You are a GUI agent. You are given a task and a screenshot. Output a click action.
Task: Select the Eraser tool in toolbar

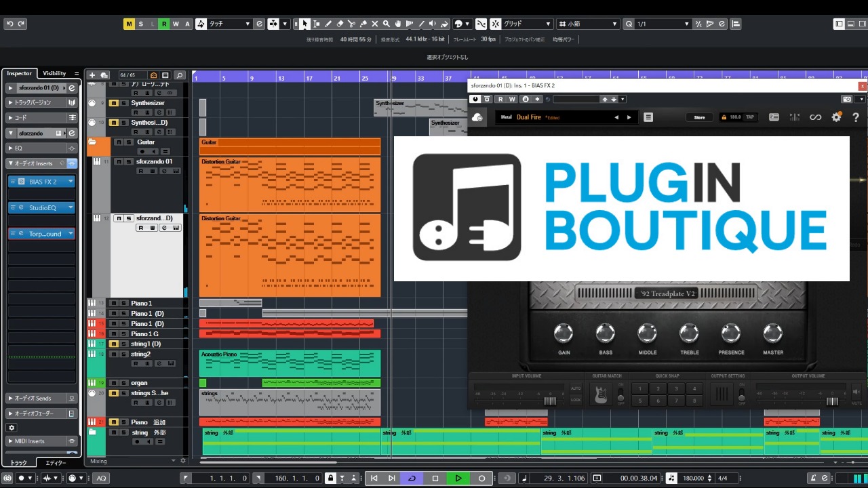tap(340, 24)
